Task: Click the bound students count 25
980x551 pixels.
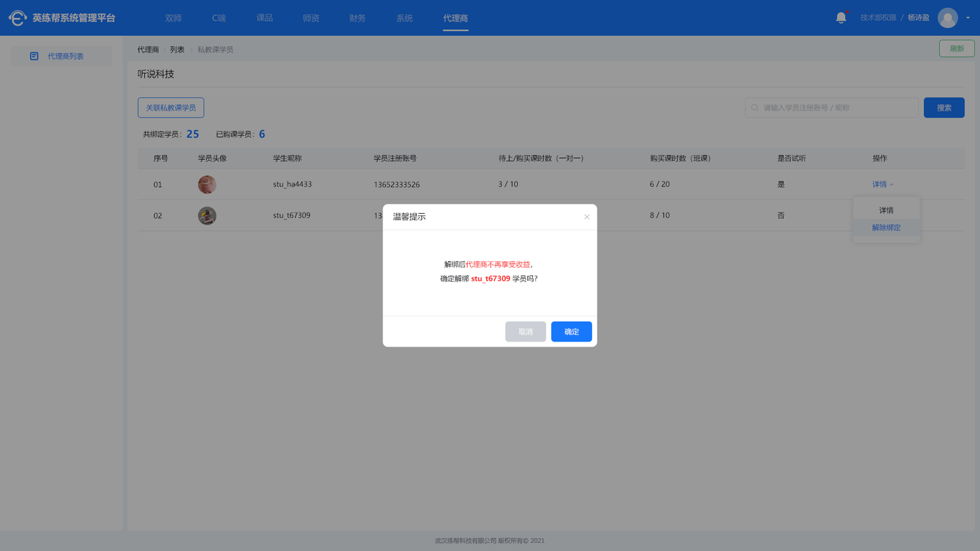Action: [x=193, y=134]
